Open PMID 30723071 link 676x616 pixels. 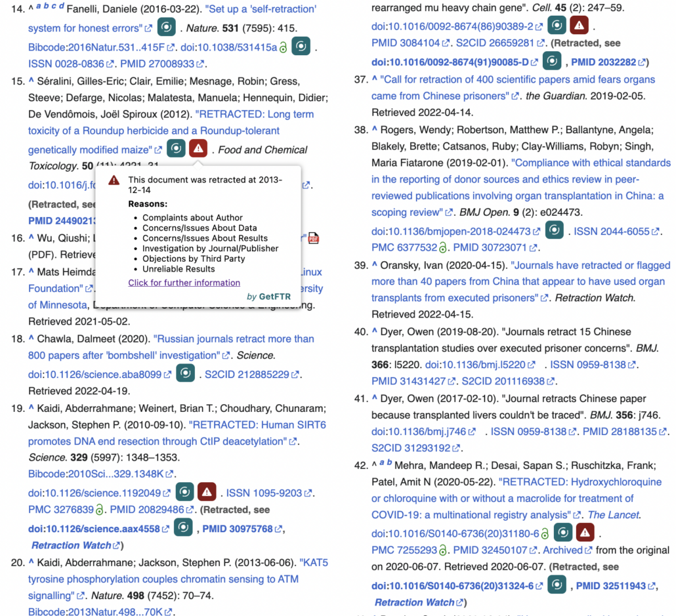coord(495,248)
